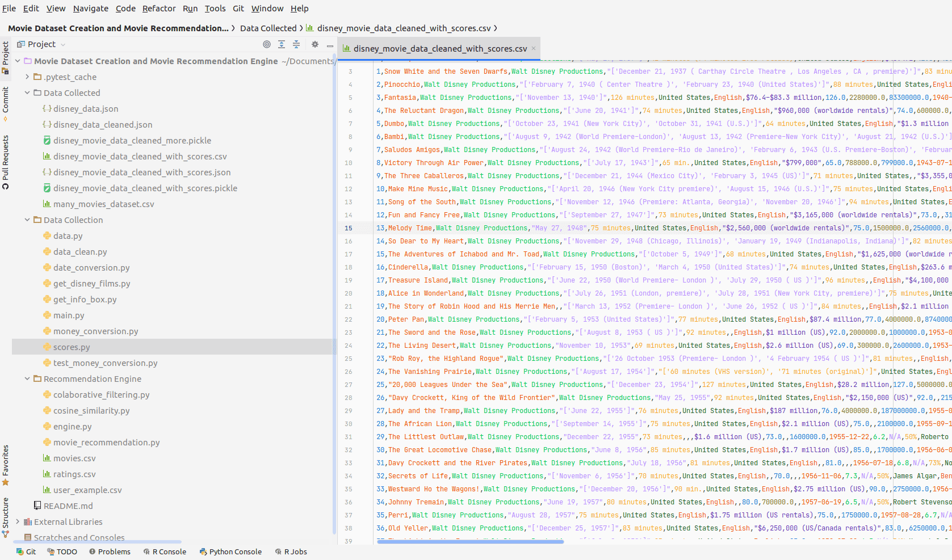Click Expand All in the Project toolbar
This screenshot has width=952, height=560.
tap(282, 44)
